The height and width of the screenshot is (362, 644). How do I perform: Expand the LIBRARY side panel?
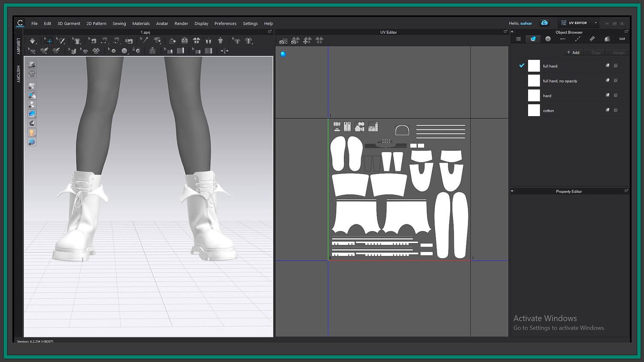[18, 46]
